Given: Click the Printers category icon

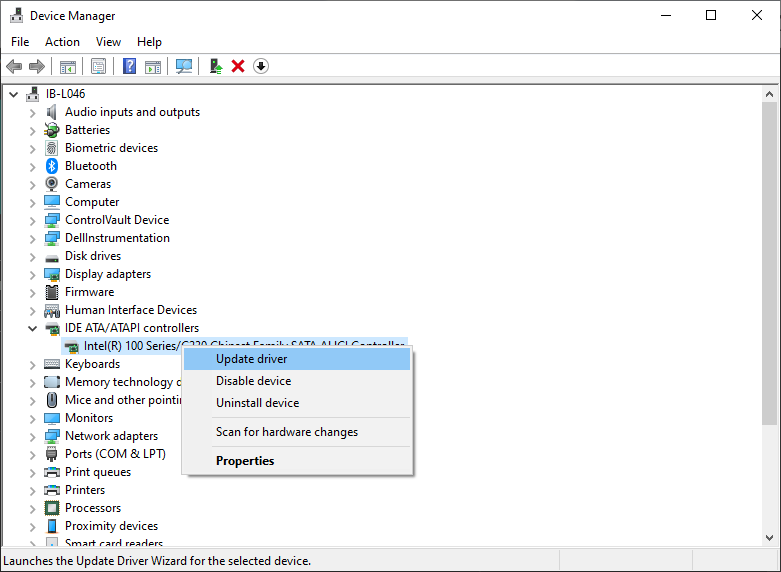Looking at the screenshot, I should (x=52, y=490).
